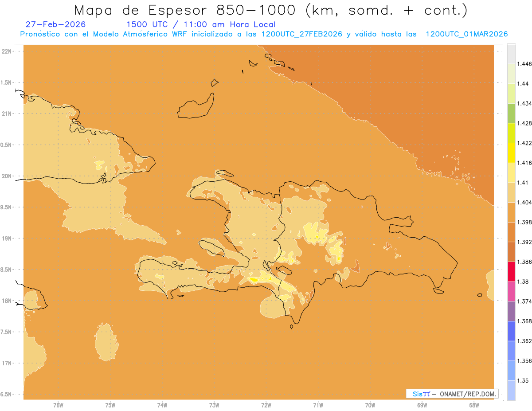
Task: Click the '1500 UTC / 11:00 am Hora Local' text
Action: coord(201,24)
